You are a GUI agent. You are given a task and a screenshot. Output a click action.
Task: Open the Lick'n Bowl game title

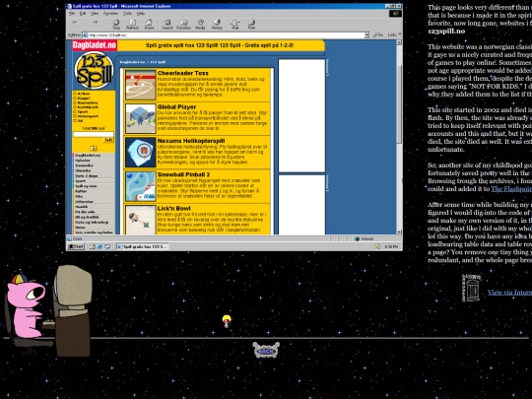point(174,208)
